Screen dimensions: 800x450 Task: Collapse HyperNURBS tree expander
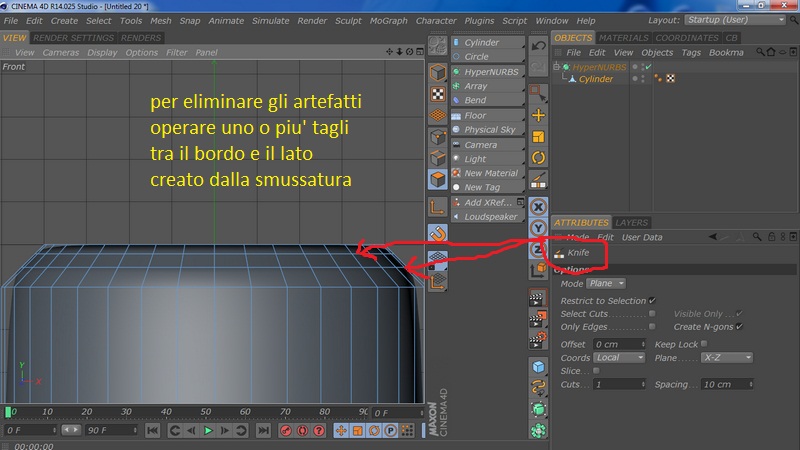click(557, 67)
